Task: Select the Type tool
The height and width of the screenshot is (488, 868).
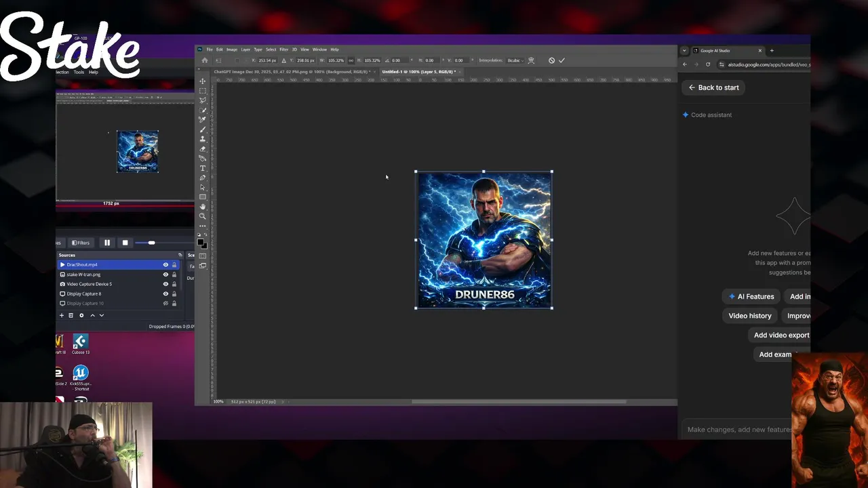Action: click(202, 168)
